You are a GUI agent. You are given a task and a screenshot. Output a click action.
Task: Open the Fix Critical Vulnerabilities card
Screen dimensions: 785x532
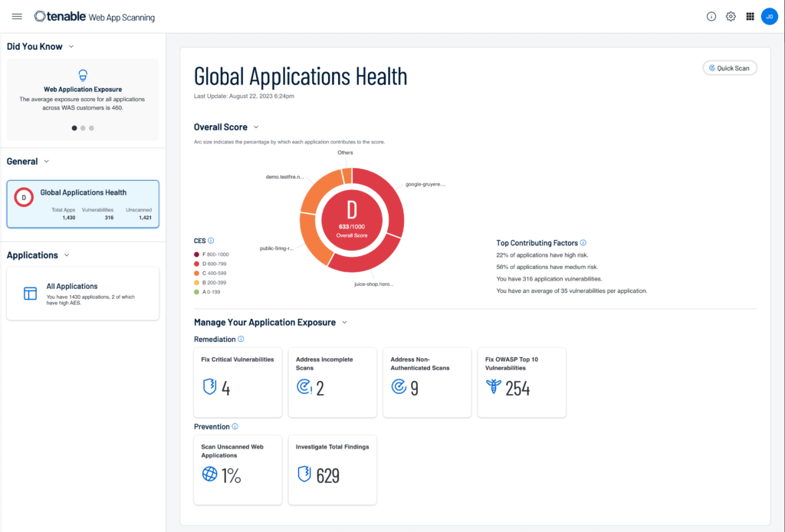tap(238, 382)
